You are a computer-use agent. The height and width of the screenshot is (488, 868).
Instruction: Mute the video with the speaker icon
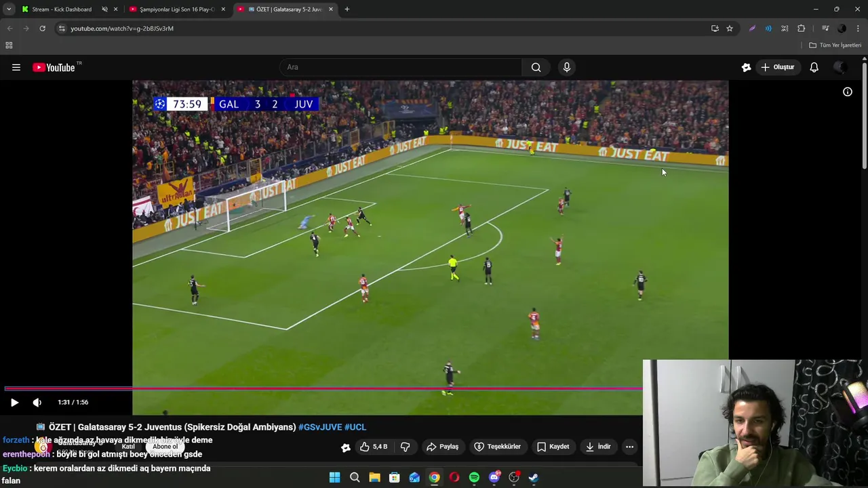click(37, 402)
